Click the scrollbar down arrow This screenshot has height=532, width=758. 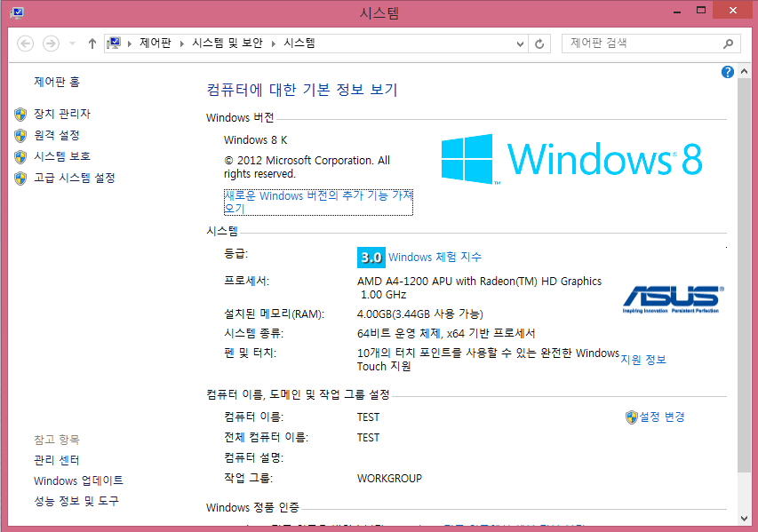[744, 519]
